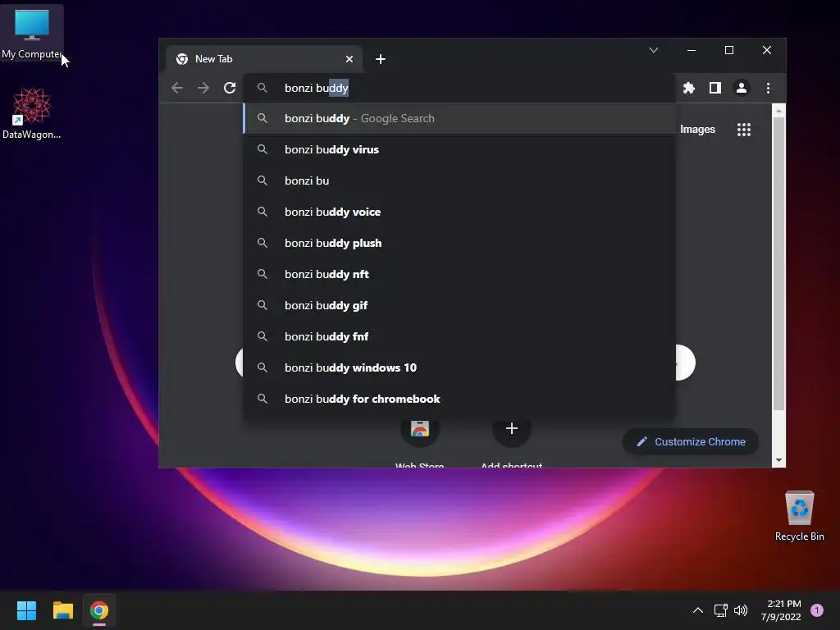Open the Images link
Screen dimensions: 840x630
click(x=697, y=129)
